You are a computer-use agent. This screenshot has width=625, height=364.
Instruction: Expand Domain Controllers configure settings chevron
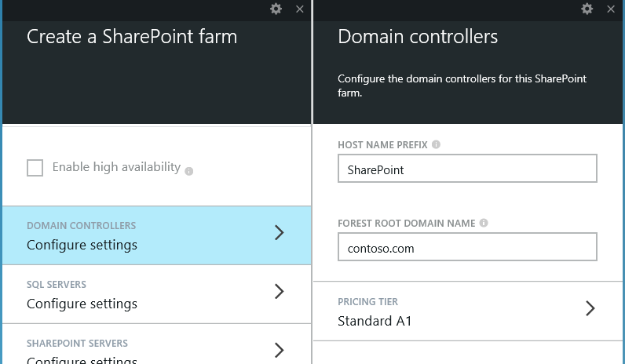[280, 232]
